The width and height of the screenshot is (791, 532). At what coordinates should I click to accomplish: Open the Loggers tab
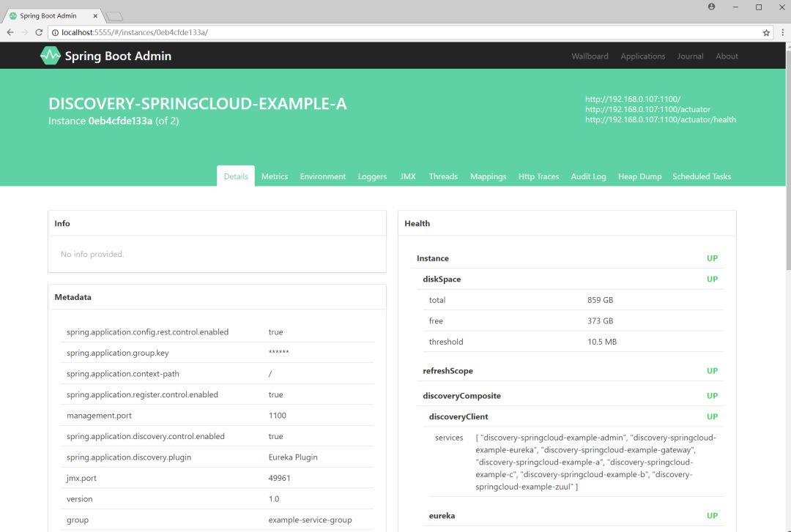(x=372, y=176)
